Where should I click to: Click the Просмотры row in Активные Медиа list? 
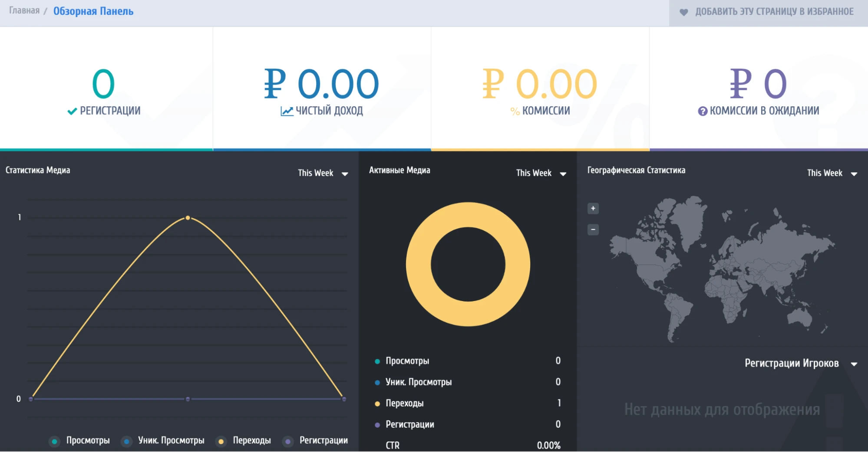(468, 361)
